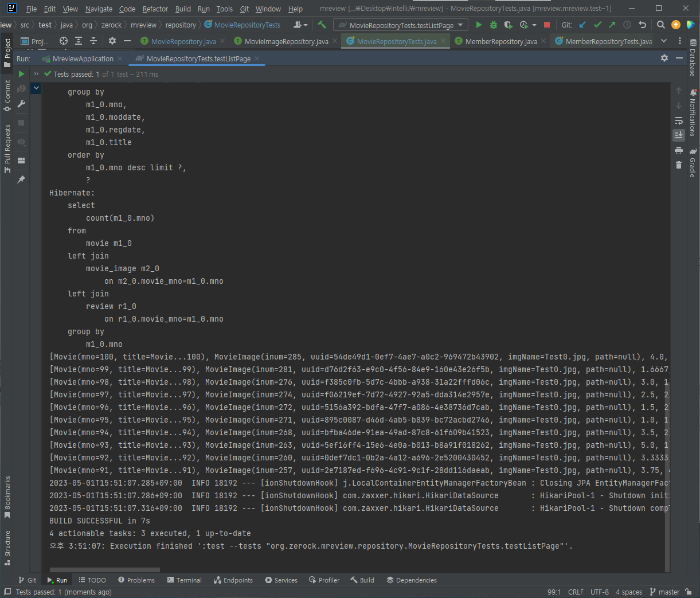Open Run panel settings gear
This screenshot has width=700, height=598.
[664, 58]
